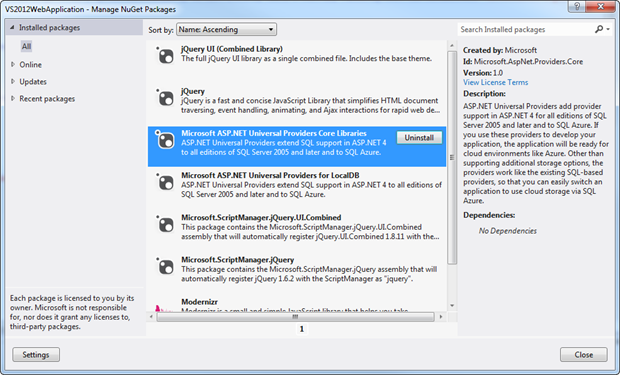Click the horizontal scrollbar thumb under the list
The width and height of the screenshot is (620, 375).
[x=295, y=317]
